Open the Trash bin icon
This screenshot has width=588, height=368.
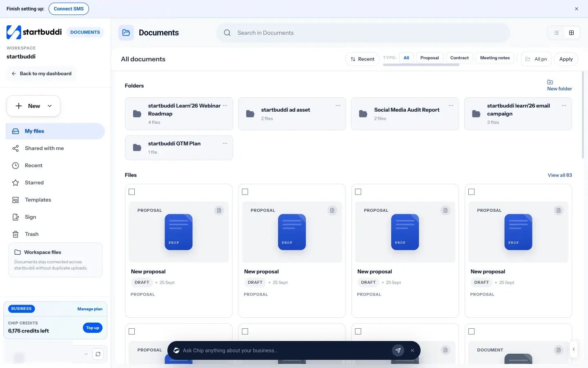[16, 234]
